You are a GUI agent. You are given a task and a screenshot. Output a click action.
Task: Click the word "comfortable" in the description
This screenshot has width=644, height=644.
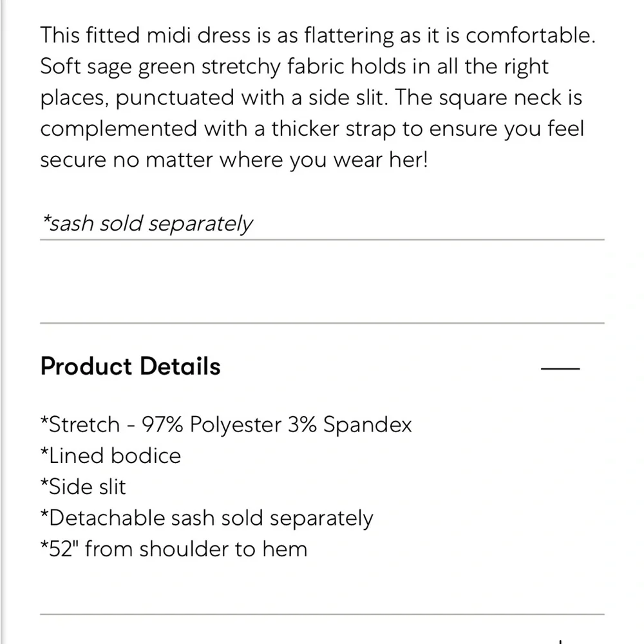pos(528,35)
